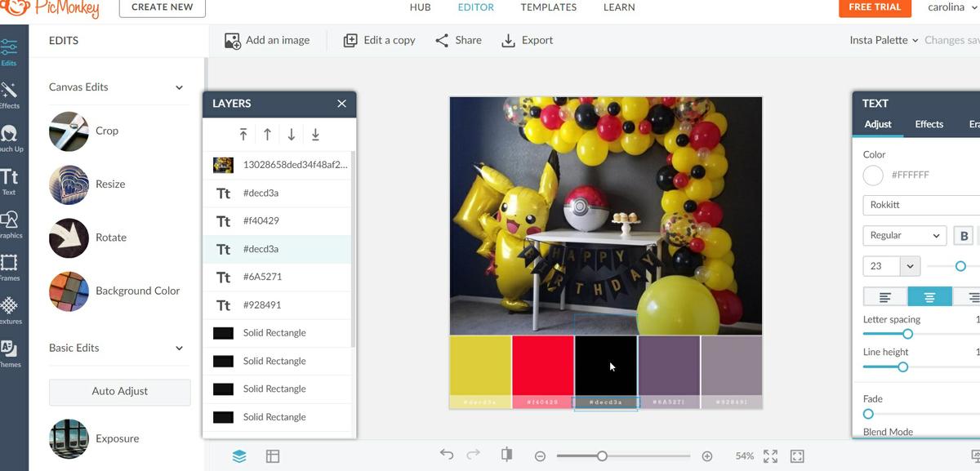Select the Rotate edit icon
The width and height of the screenshot is (980, 471).
(69, 238)
